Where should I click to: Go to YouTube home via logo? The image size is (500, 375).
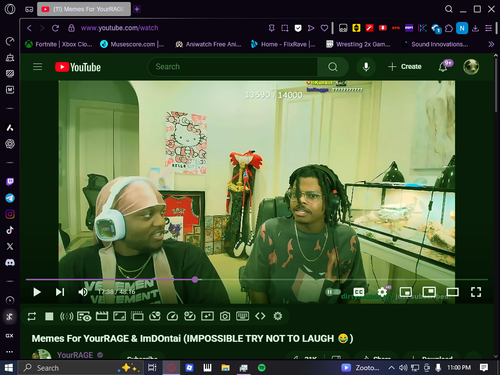click(x=78, y=67)
